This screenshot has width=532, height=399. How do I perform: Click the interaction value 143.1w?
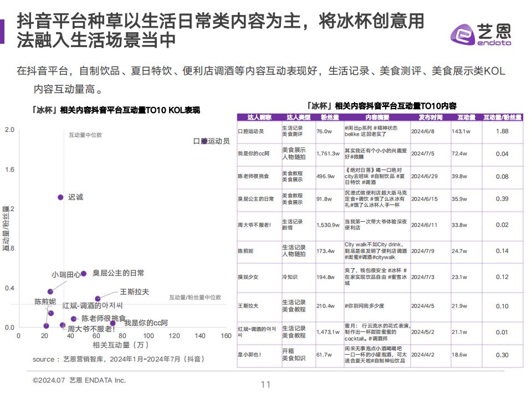(461, 131)
